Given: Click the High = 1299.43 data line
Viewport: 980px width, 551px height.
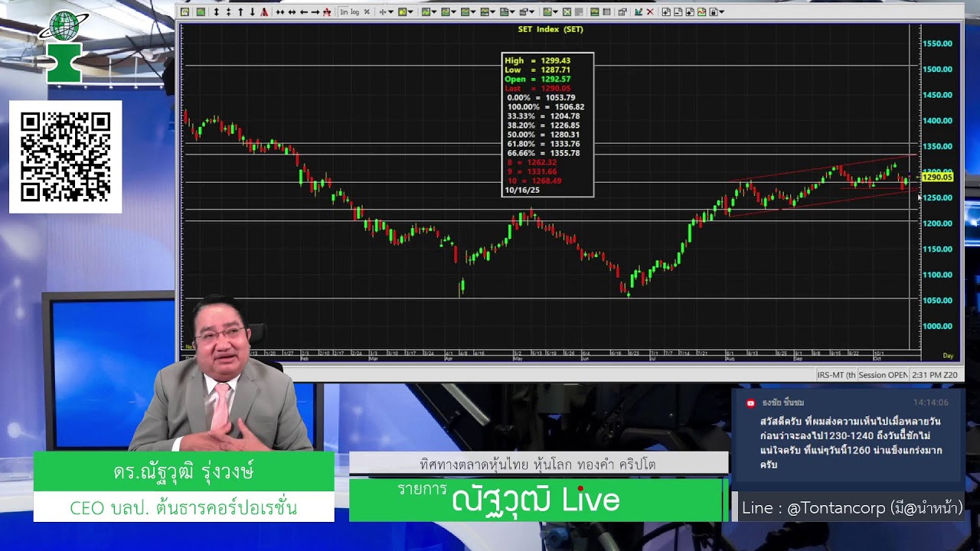Looking at the screenshot, I should [537, 61].
